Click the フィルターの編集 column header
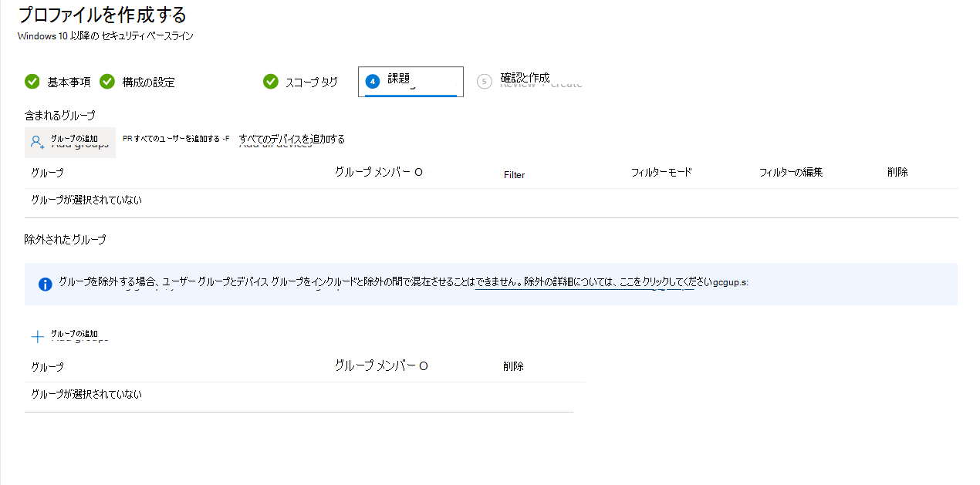The image size is (980, 485). click(791, 172)
